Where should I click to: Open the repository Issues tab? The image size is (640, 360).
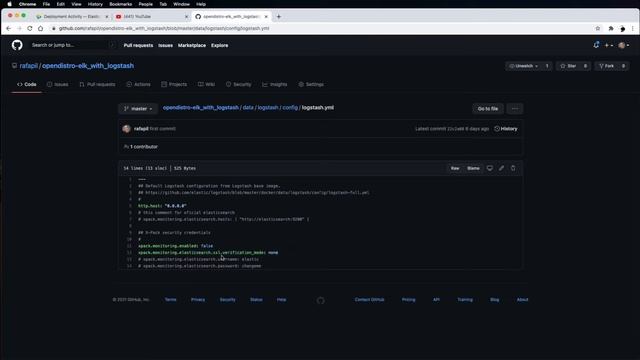pyautogui.click(x=58, y=84)
